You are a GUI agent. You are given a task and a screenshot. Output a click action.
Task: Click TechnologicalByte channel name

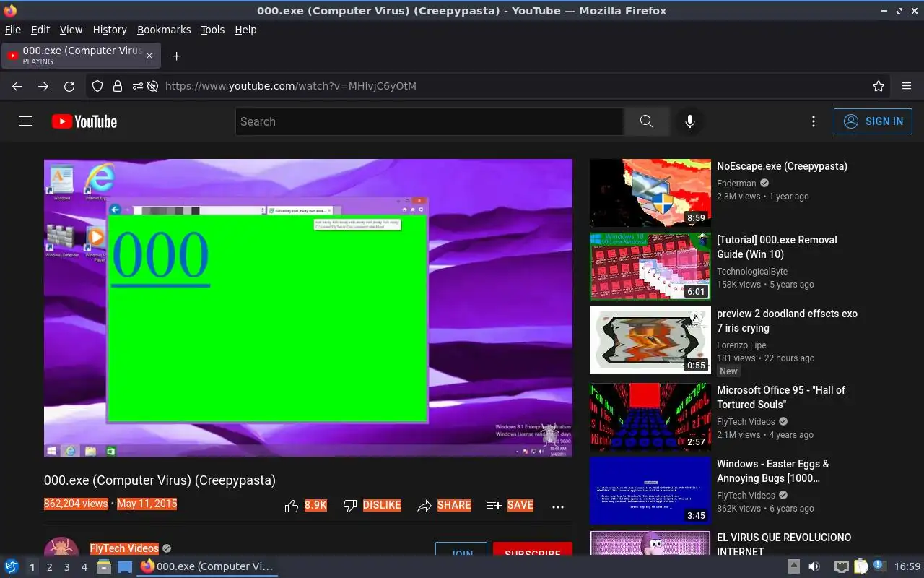(752, 272)
